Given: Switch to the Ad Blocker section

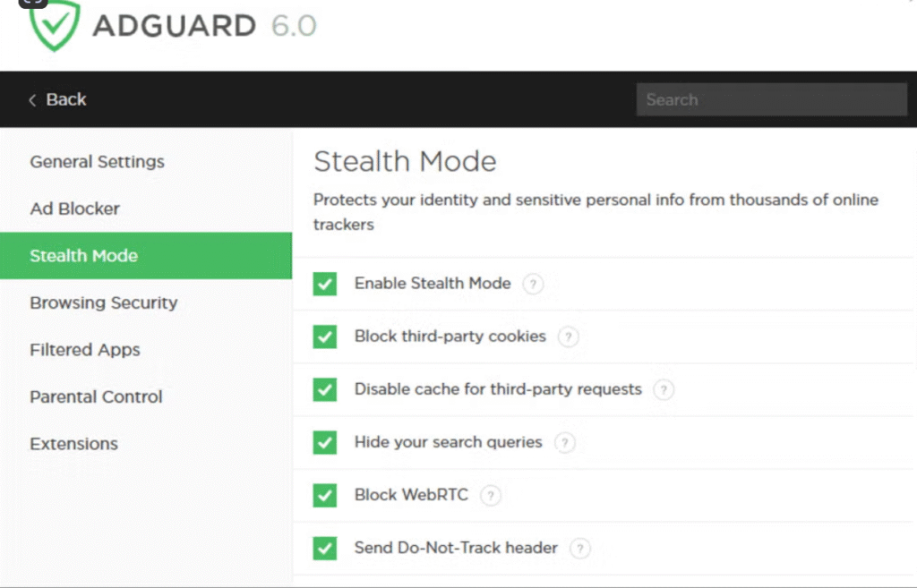Looking at the screenshot, I should (x=74, y=209).
